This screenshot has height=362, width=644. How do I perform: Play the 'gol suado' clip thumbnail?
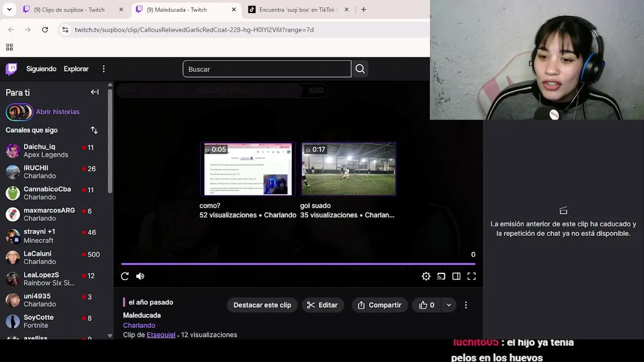pos(349,169)
